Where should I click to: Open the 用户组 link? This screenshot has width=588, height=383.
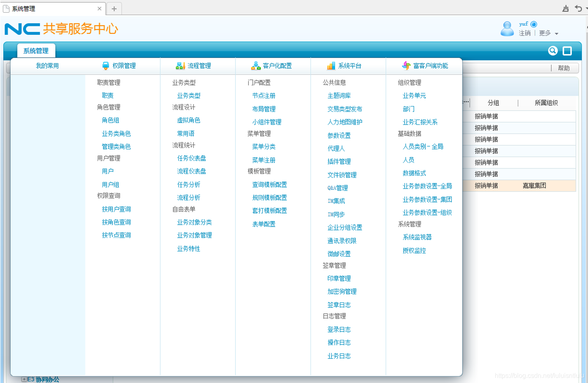tap(111, 185)
